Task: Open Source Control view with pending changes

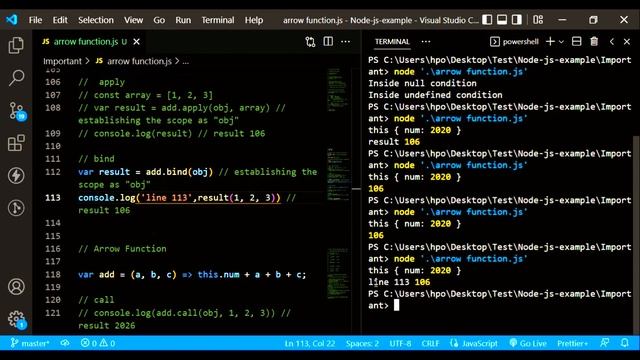Action: coord(17,111)
